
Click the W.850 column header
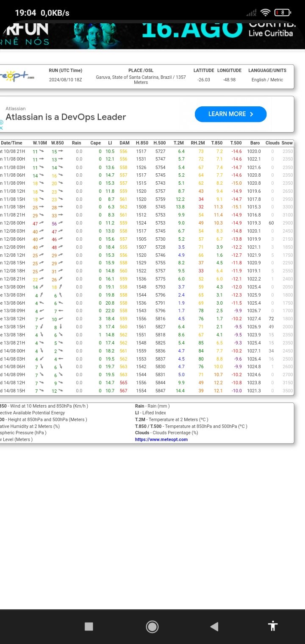[58, 143]
